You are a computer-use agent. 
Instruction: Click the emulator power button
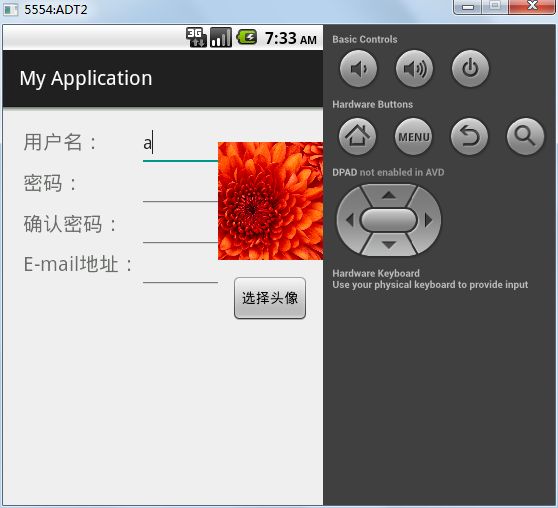coord(470,68)
